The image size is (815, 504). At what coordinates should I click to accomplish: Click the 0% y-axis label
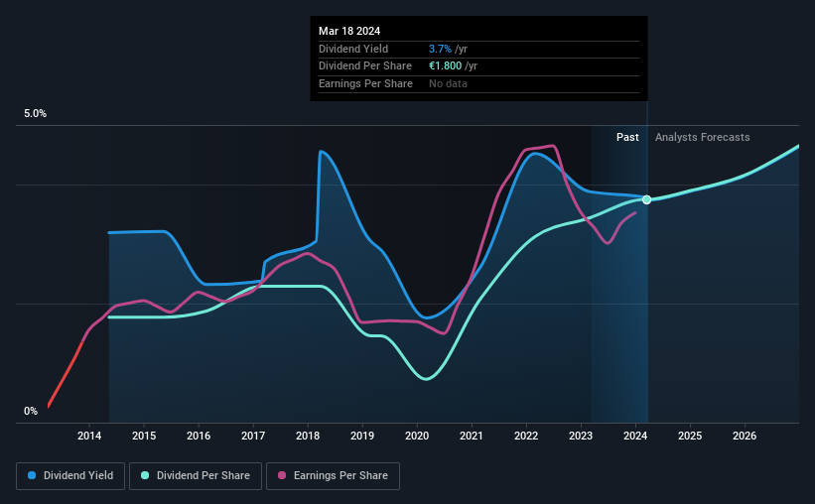(31, 411)
